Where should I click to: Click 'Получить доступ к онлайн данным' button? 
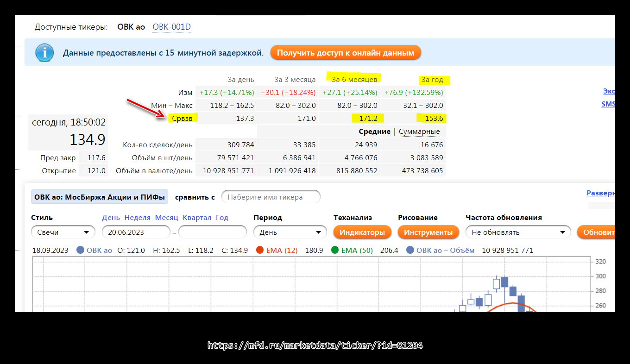pos(346,53)
